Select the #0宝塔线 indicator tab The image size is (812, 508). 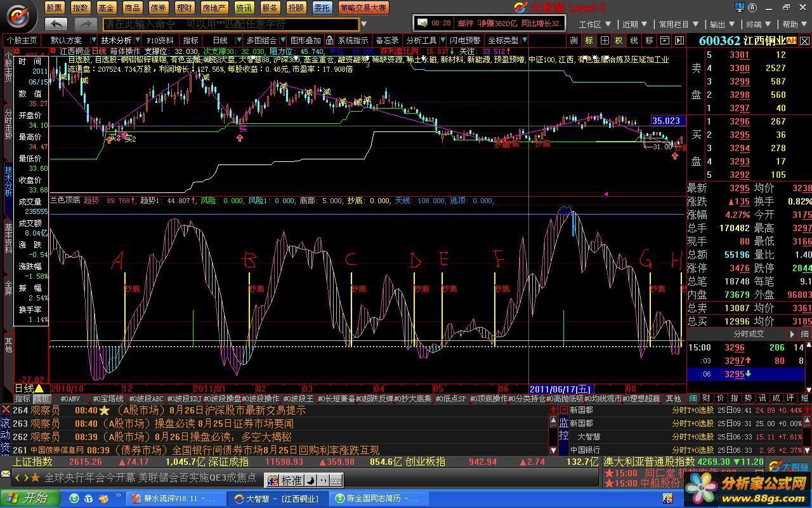[108, 399]
